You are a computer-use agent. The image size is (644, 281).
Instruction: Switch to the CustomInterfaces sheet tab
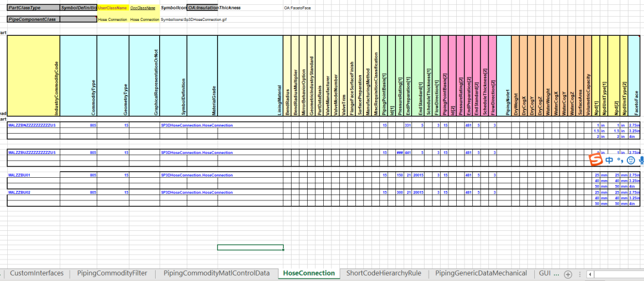tap(37, 273)
